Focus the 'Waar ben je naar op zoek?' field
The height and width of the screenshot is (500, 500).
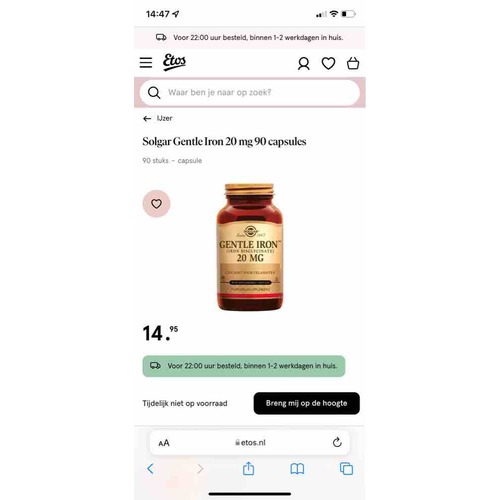(x=250, y=92)
